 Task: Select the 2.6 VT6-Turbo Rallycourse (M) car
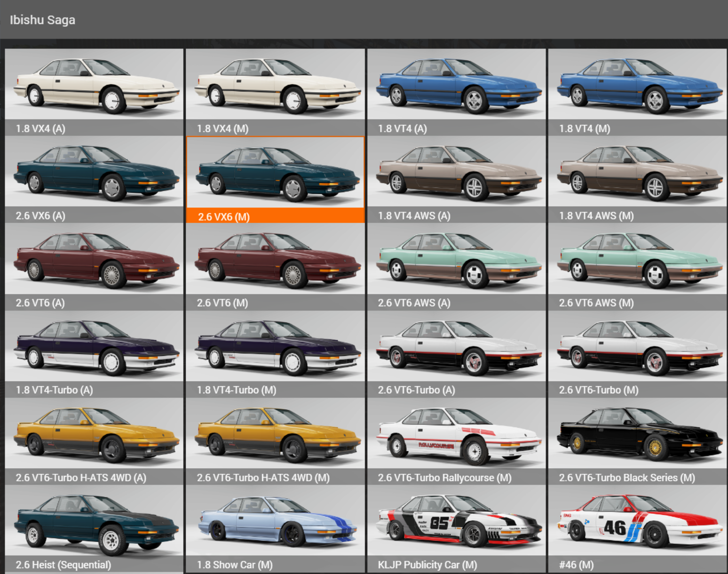click(x=456, y=441)
